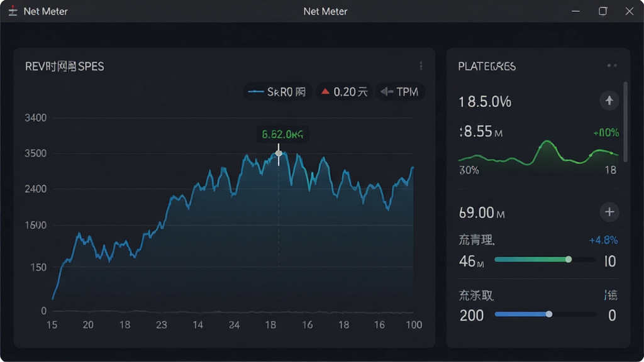
Task: Select the white peak marker on the chart
Action: click(279, 153)
